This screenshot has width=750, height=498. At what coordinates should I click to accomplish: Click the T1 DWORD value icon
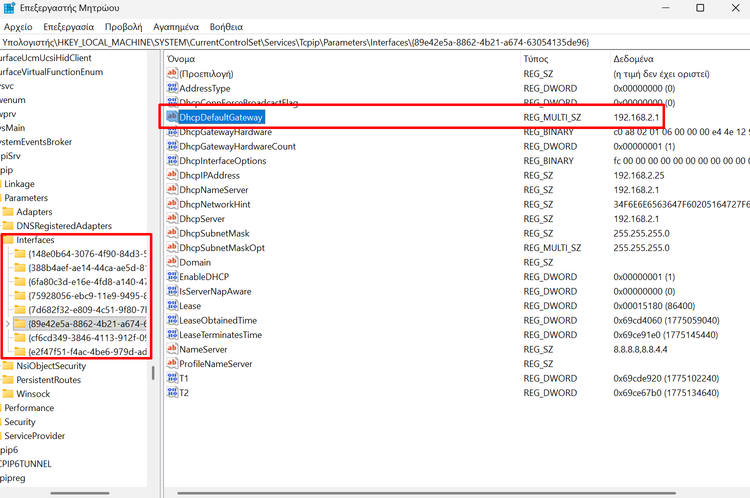172,378
